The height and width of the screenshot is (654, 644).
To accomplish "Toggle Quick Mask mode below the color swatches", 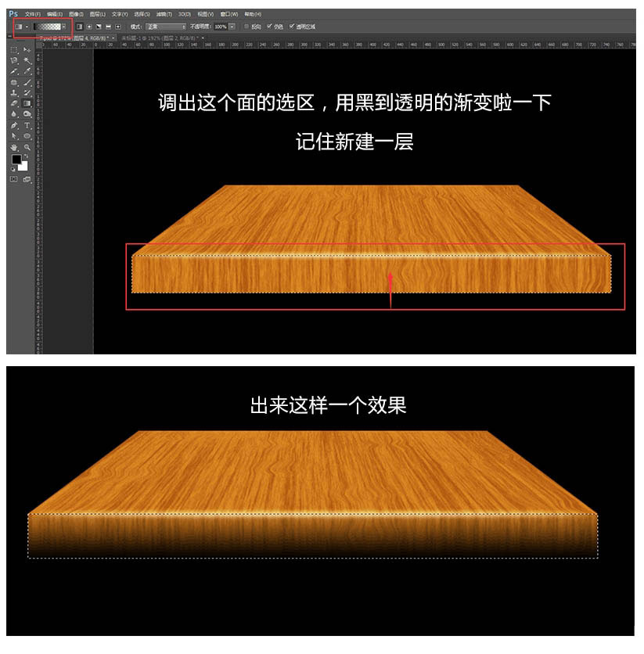I will click(13, 178).
